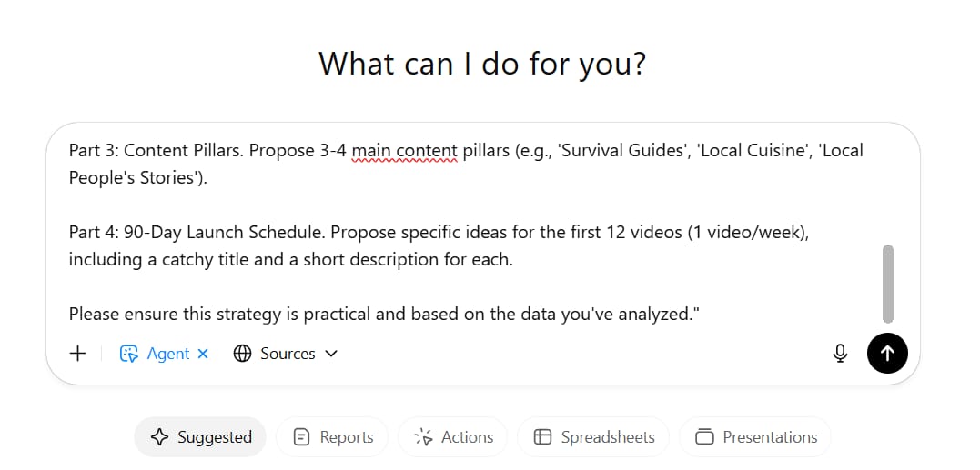Image resolution: width=980 pixels, height=470 pixels.
Task: Activate the microphone voice input
Action: pyautogui.click(x=841, y=354)
